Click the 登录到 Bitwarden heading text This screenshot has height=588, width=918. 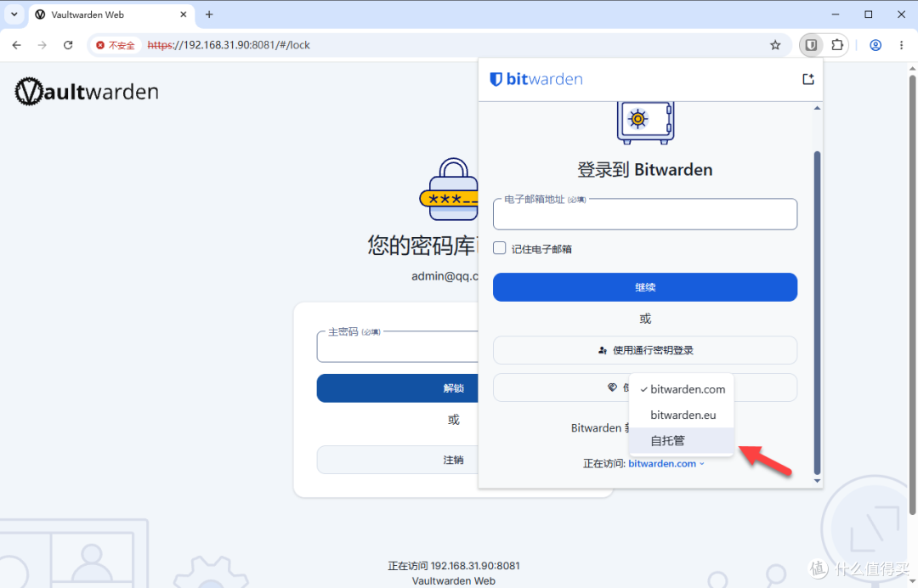click(x=644, y=170)
